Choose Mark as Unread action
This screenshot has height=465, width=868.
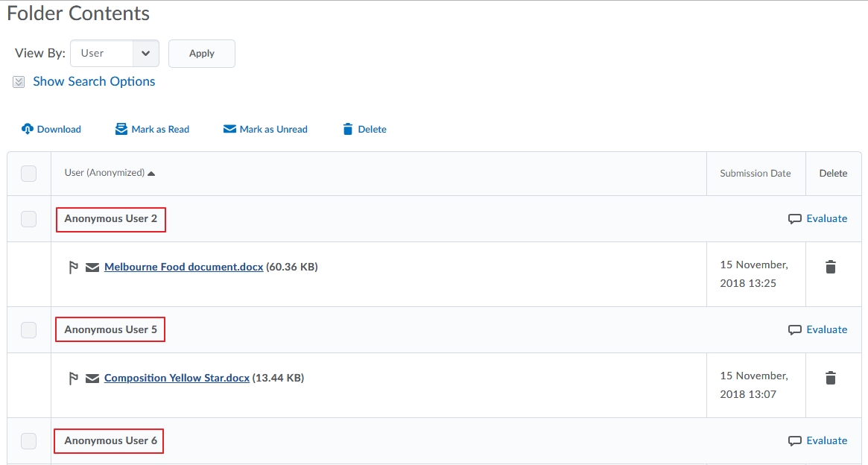click(x=273, y=129)
